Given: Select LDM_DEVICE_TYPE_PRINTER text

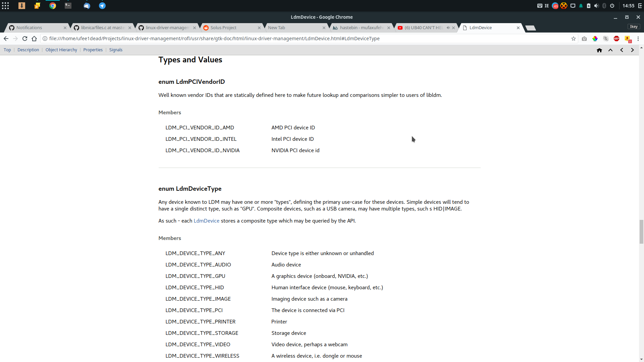Looking at the screenshot, I should point(201,322).
